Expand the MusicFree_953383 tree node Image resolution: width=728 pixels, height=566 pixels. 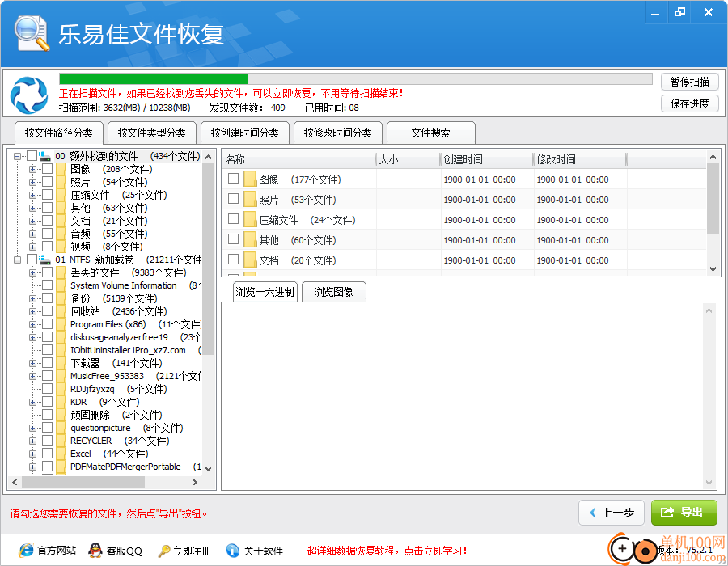tap(32, 376)
